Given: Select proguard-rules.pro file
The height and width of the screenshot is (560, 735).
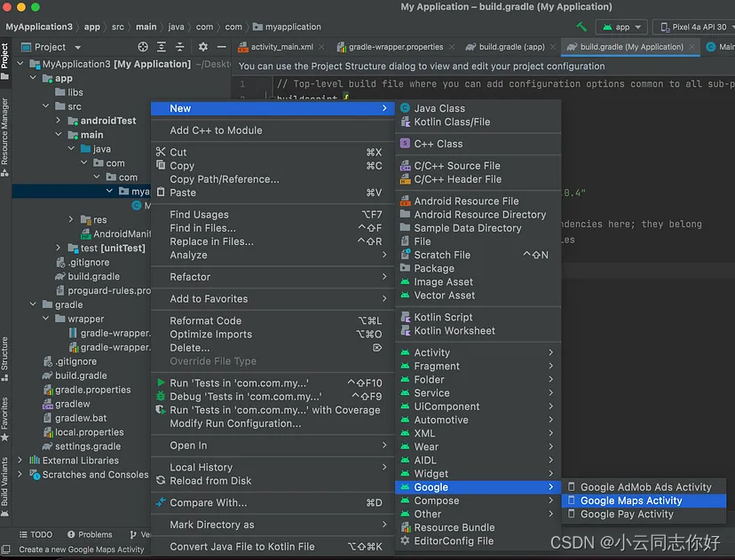Looking at the screenshot, I should (104, 290).
